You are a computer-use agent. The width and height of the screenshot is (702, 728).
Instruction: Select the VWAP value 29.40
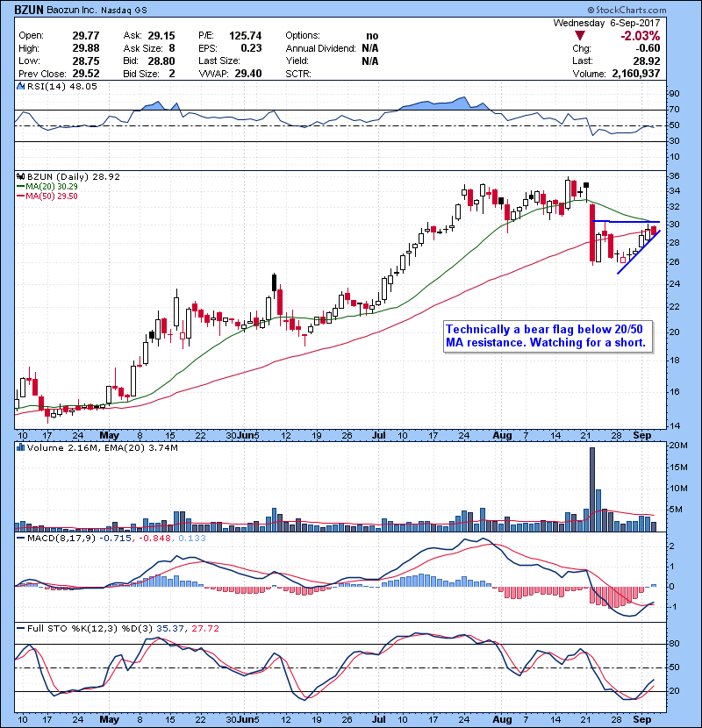tap(248, 74)
